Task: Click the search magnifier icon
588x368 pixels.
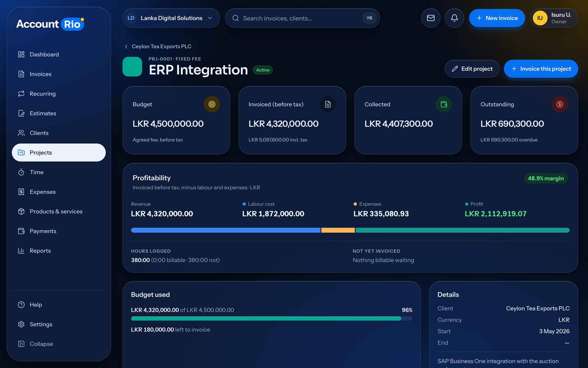Action: 235,18
